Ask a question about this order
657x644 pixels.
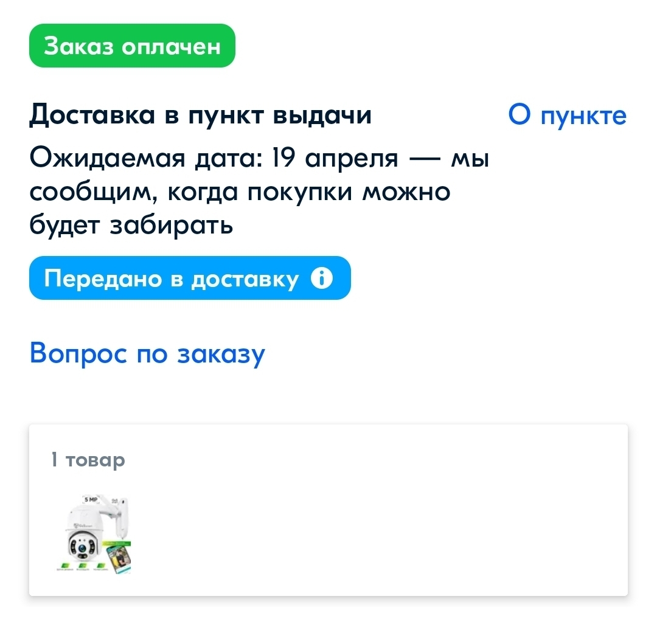tap(147, 355)
